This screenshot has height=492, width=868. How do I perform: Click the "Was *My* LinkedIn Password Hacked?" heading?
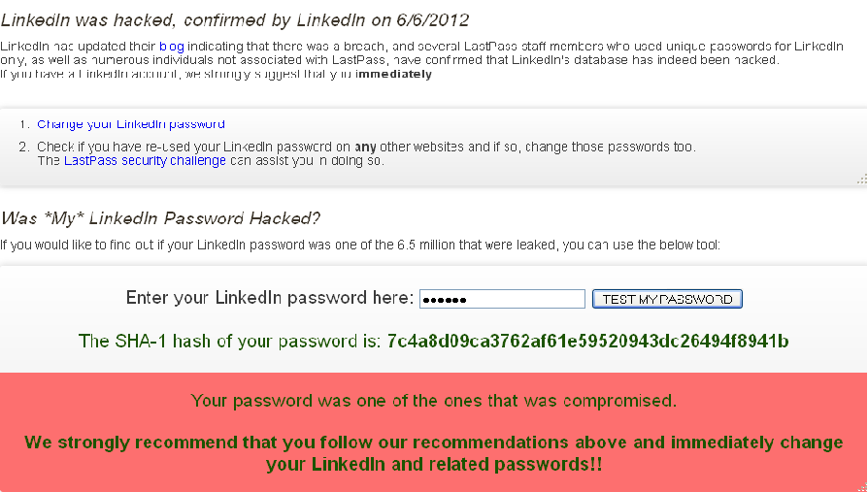pos(160,217)
